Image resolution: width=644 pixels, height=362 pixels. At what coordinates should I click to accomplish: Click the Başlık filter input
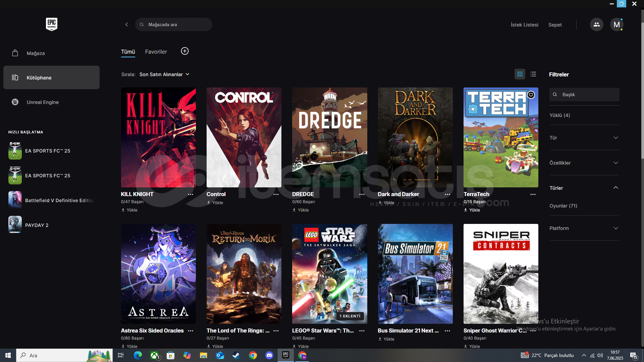(x=584, y=95)
